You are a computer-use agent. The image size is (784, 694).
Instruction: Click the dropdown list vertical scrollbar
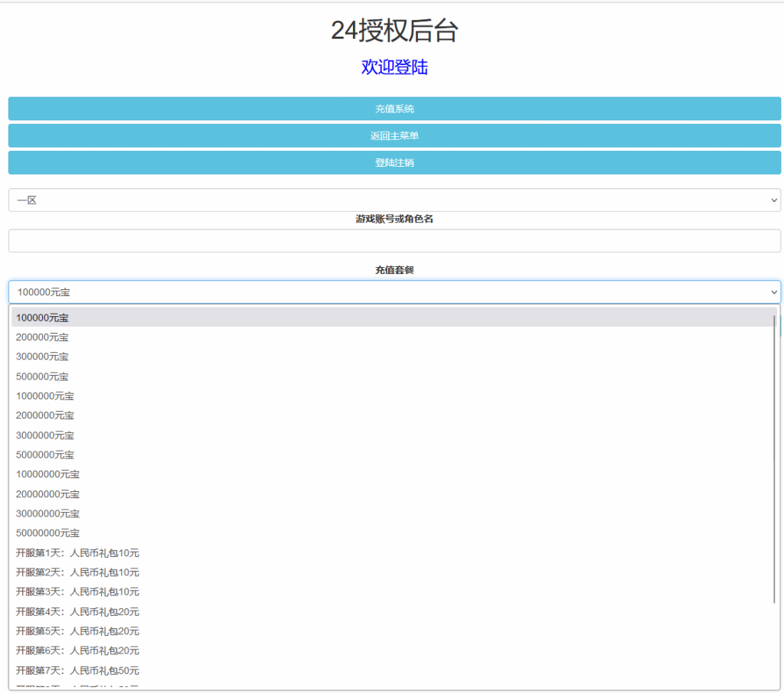click(775, 459)
